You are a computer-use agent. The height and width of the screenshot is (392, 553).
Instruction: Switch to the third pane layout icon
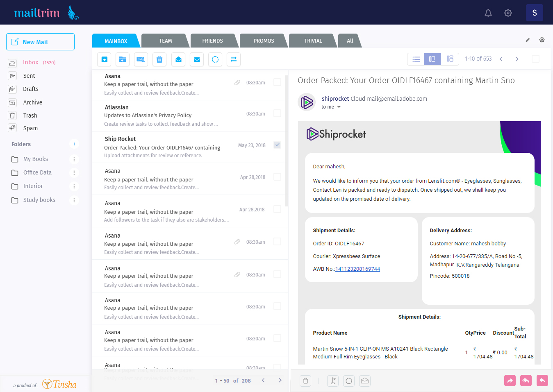[x=450, y=59]
